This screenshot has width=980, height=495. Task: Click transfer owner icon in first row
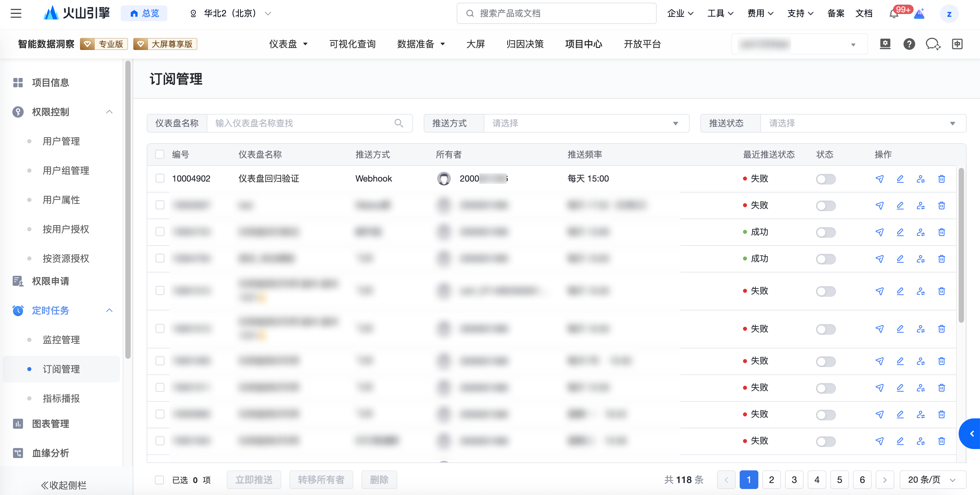point(920,179)
